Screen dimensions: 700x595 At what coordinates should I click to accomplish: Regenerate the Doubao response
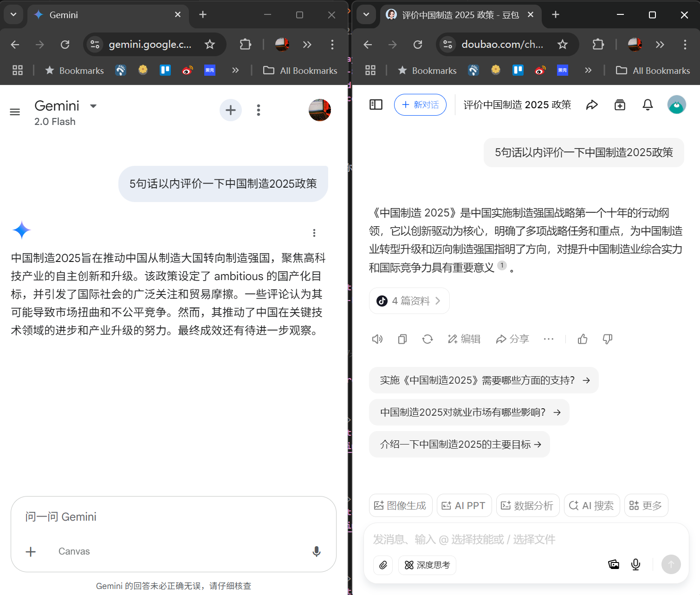coord(427,339)
